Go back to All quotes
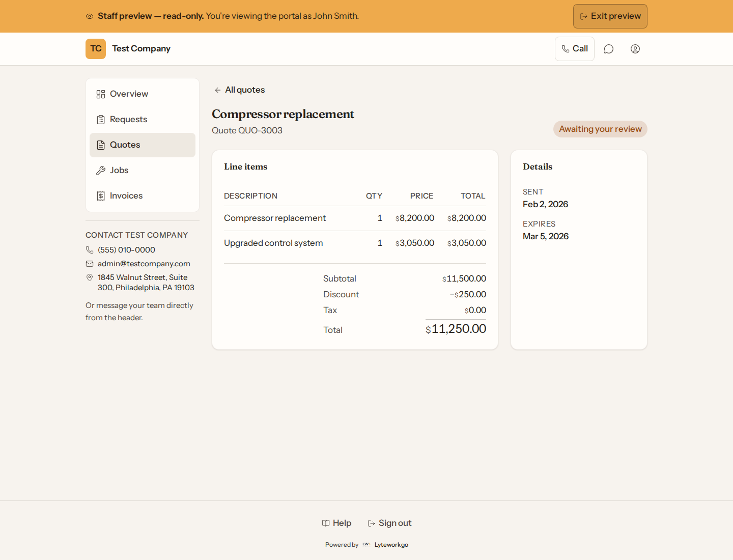733x560 pixels. coord(239,90)
